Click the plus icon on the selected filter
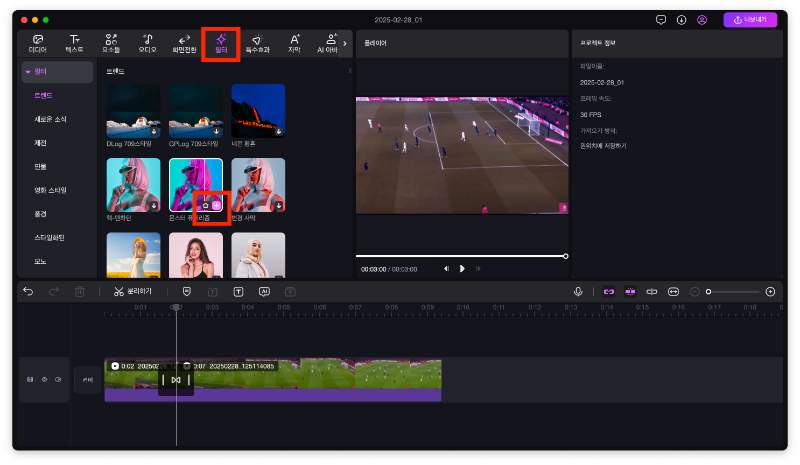This screenshot has width=800, height=465. (217, 205)
